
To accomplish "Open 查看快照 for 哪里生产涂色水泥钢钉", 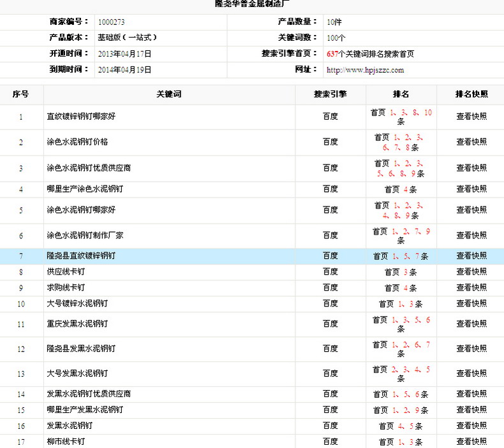I will click(471, 189).
